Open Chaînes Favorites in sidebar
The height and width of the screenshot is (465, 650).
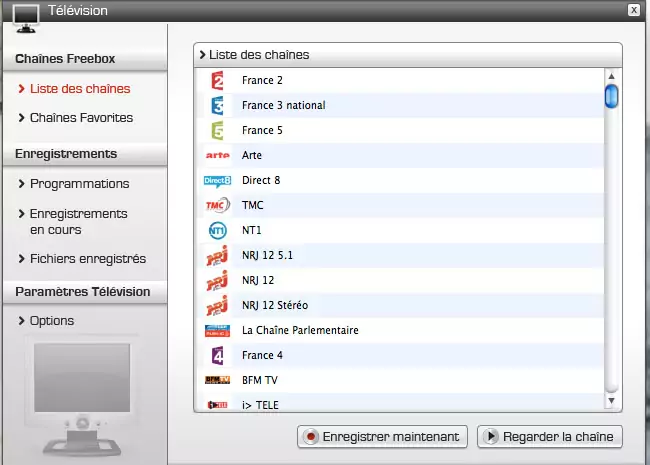click(x=81, y=118)
